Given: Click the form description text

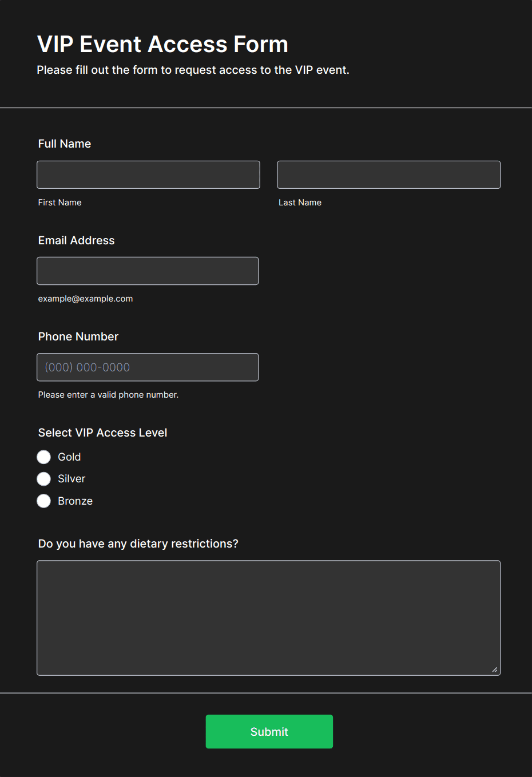Looking at the screenshot, I should point(193,70).
